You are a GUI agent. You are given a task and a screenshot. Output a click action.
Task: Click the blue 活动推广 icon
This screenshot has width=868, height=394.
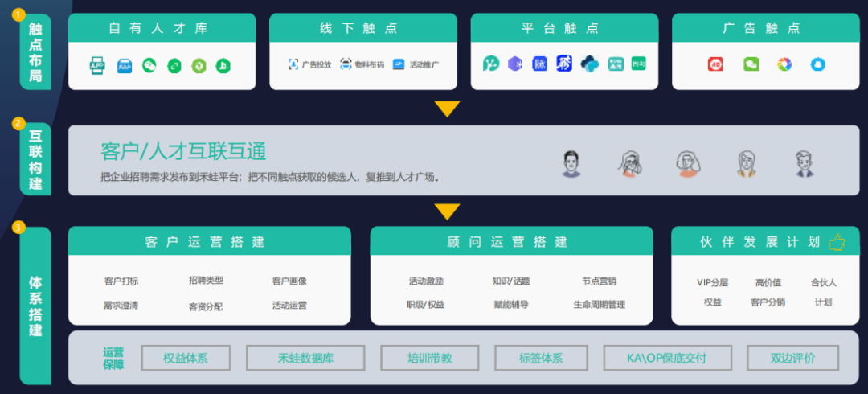399,64
